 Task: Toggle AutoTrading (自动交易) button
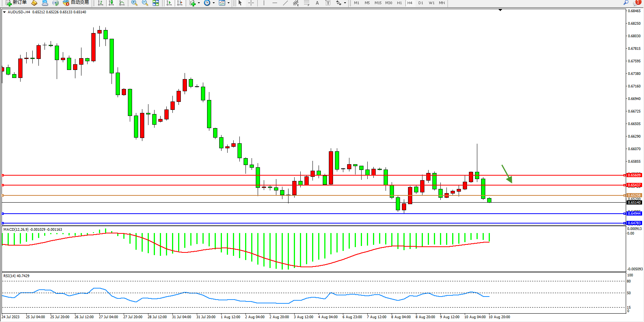pyautogui.click(x=76, y=3)
